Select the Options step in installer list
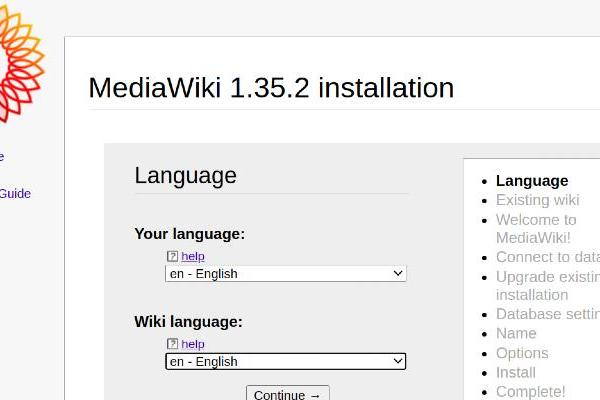This screenshot has height=400, width=600. click(x=522, y=353)
